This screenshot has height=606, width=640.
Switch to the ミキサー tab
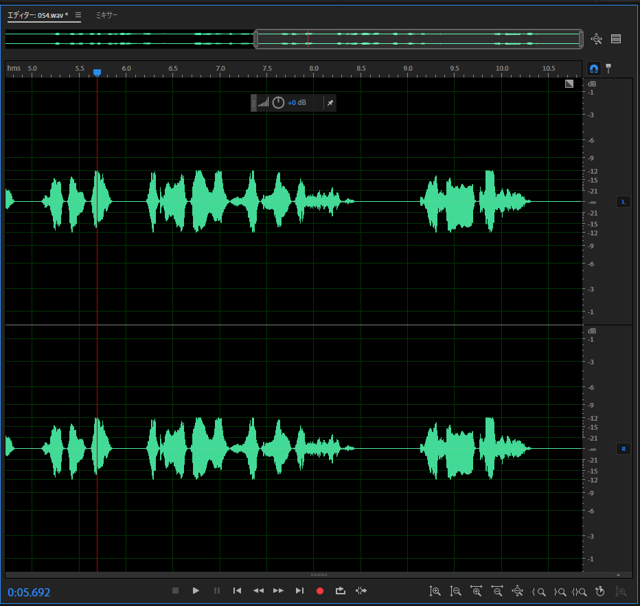coord(107,15)
